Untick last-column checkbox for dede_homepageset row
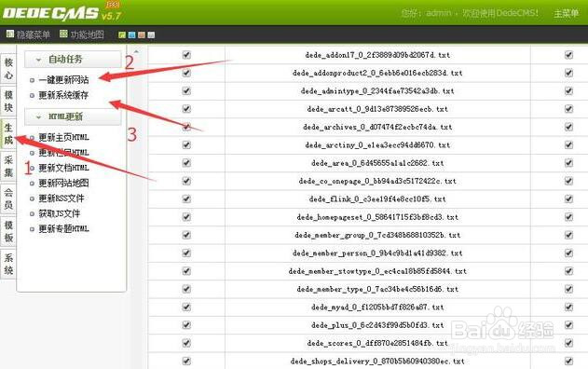Image resolution: width=588 pixels, height=369 pixels. tap(568, 217)
